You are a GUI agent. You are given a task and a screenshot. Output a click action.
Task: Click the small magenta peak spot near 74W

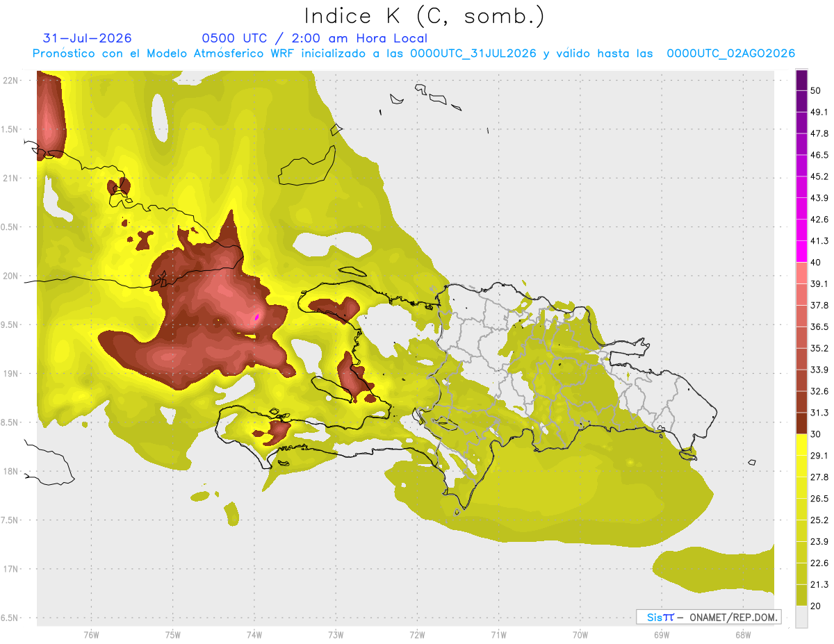pos(256,317)
